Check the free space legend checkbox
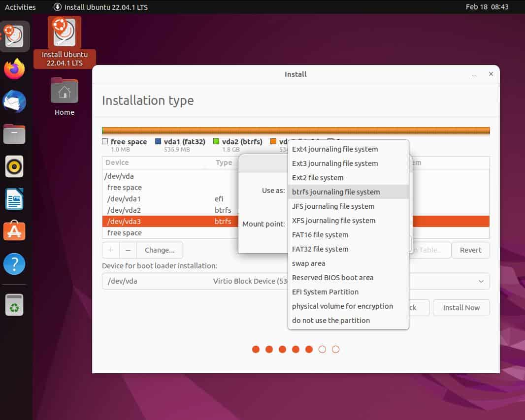Viewport: 525px width, 420px height. 105,141
